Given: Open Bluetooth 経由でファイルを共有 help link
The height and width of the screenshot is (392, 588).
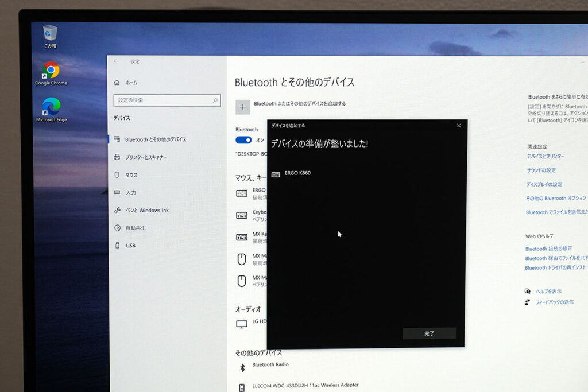Looking at the screenshot, I should click(556, 258).
